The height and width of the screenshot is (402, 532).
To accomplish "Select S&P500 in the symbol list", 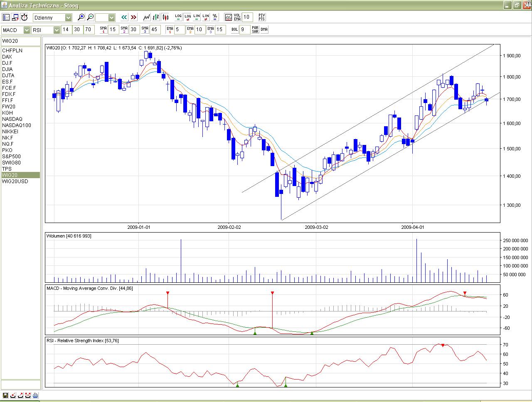I will (x=11, y=157).
